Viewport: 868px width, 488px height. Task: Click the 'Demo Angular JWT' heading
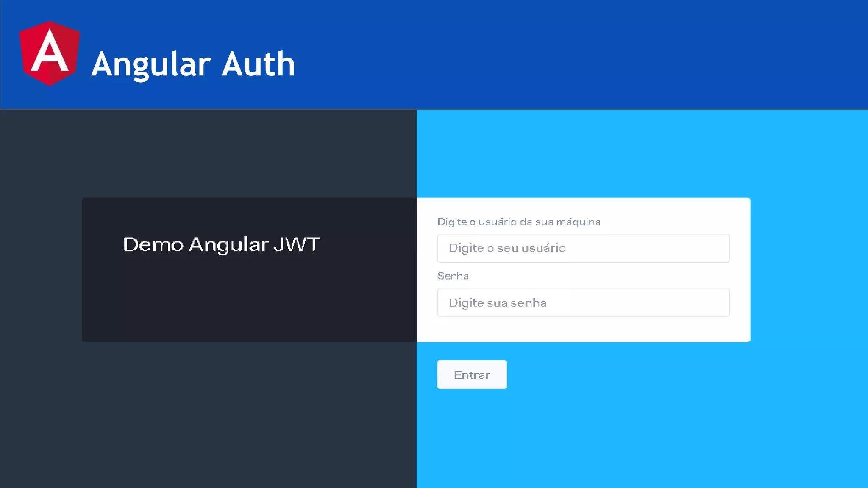[222, 245]
